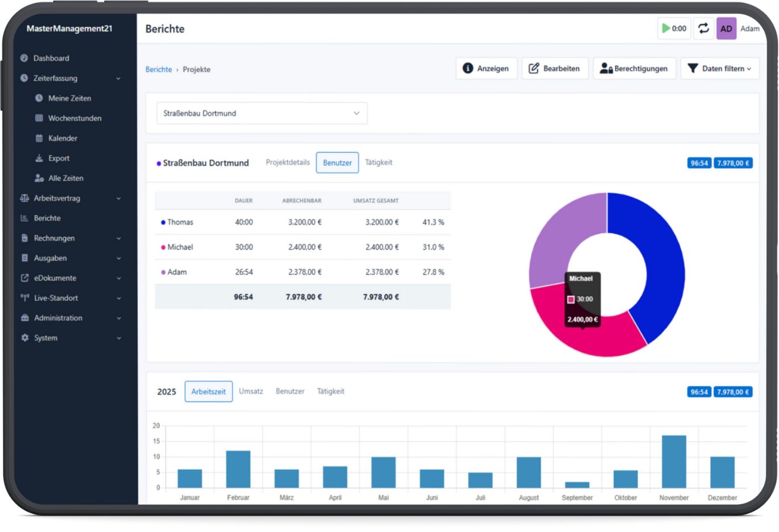Click the Bearbeiten button
Screen dimensions: 779x532
point(555,68)
